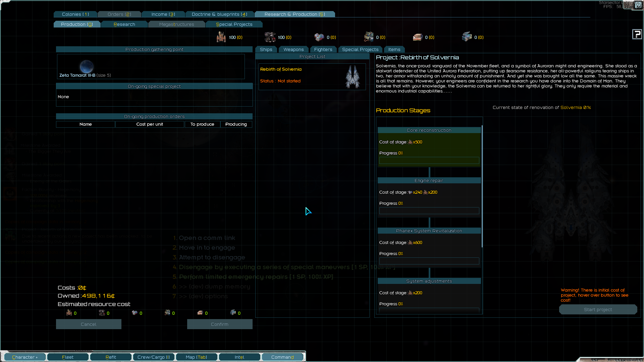Show the Items list tab
The image size is (644, 362).
click(x=394, y=49)
